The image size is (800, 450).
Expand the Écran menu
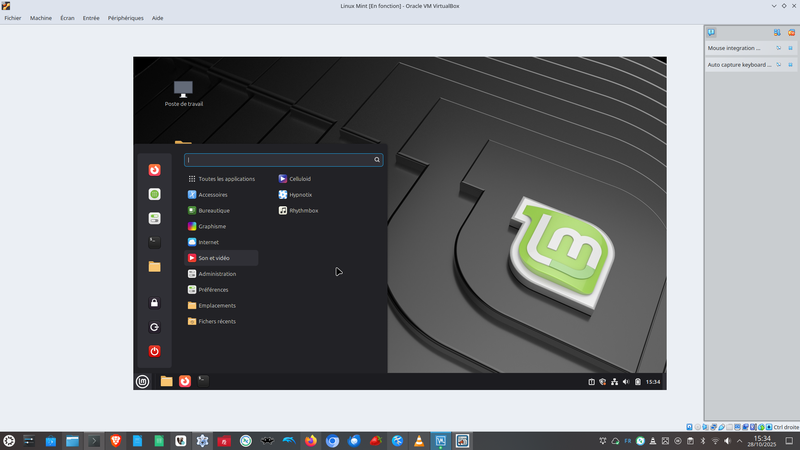67,18
